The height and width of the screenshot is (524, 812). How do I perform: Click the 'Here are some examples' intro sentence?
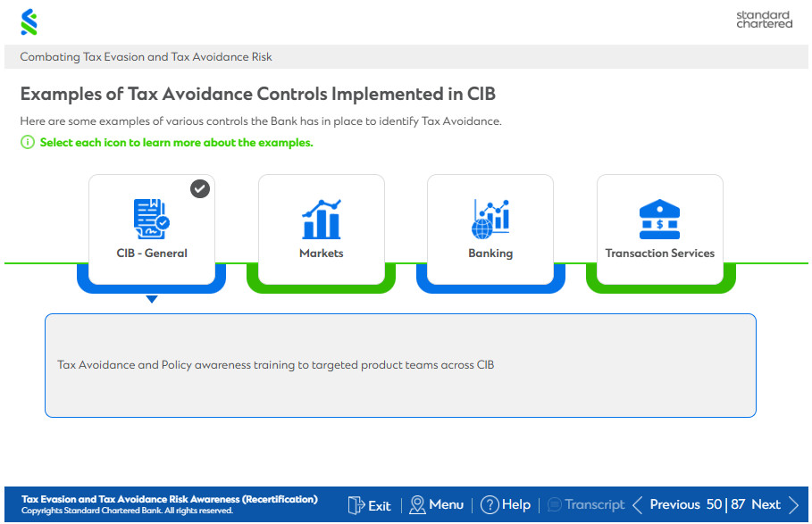pyautogui.click(x=261, y=121)
